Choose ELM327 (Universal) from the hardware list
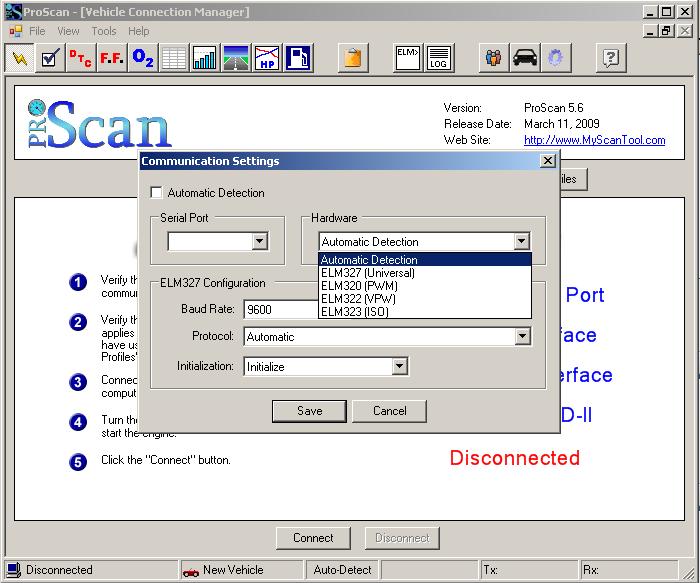 [368, 273]
